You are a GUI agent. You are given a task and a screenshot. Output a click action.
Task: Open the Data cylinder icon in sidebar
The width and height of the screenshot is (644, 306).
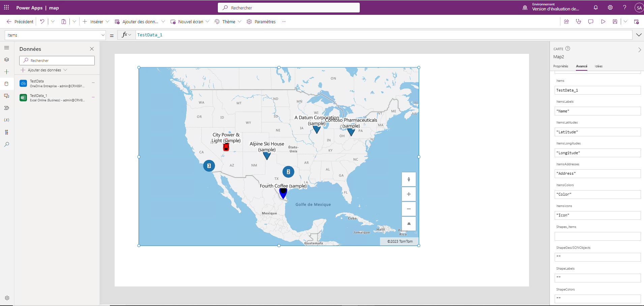coord(6,84)
